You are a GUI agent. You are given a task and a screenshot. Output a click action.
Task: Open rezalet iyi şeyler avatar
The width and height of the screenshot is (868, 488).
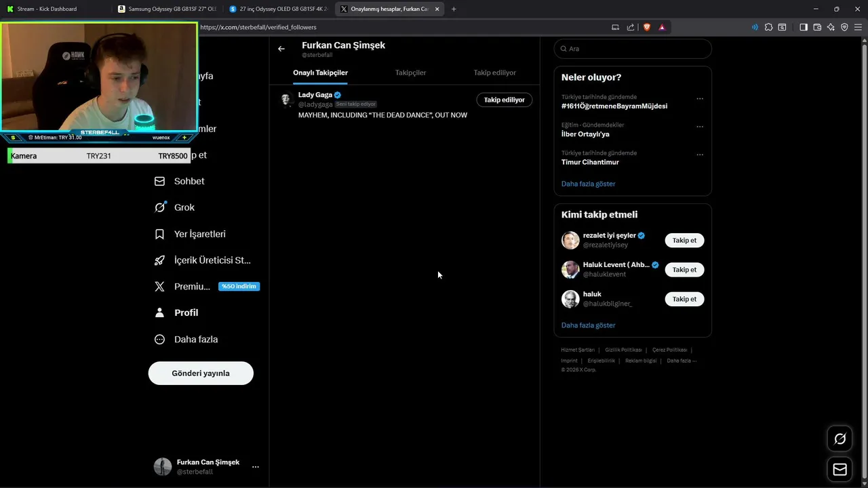pyautogui.click(x=570, y=240)
